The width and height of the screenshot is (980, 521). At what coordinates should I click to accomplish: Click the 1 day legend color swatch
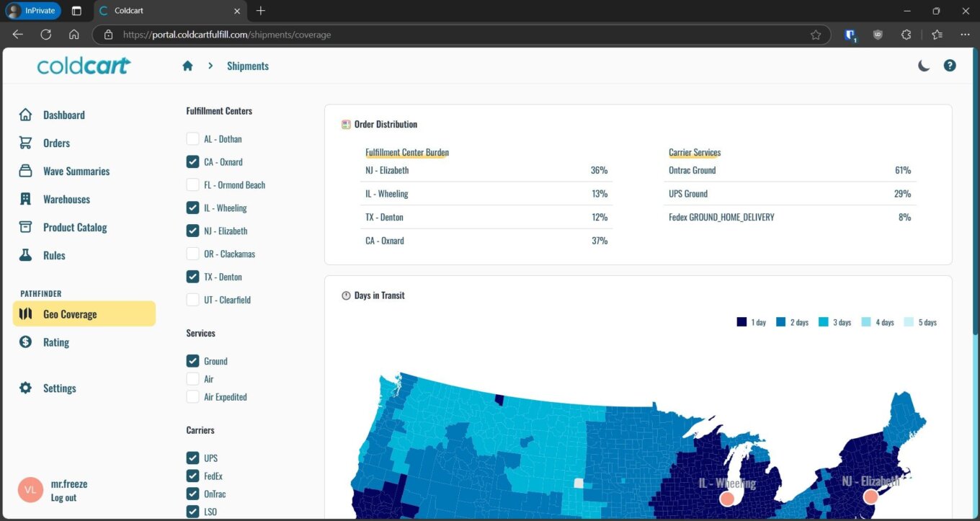pos(741,322)
